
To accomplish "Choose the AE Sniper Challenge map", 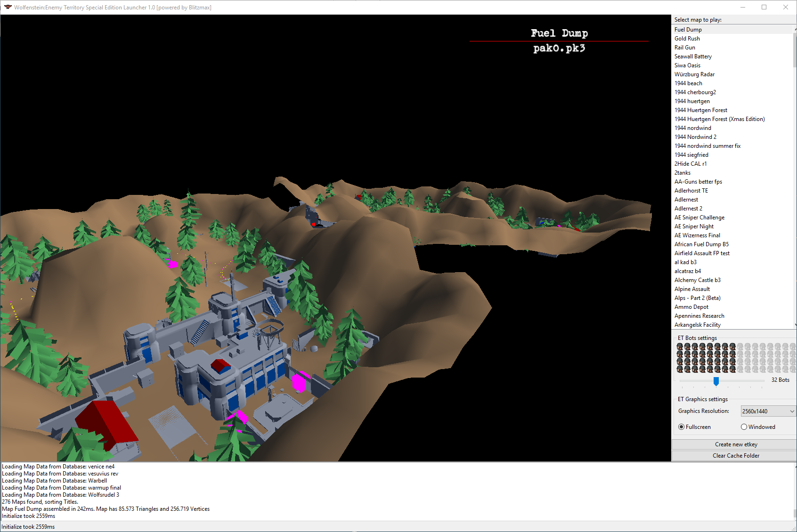I will [699, 218].
